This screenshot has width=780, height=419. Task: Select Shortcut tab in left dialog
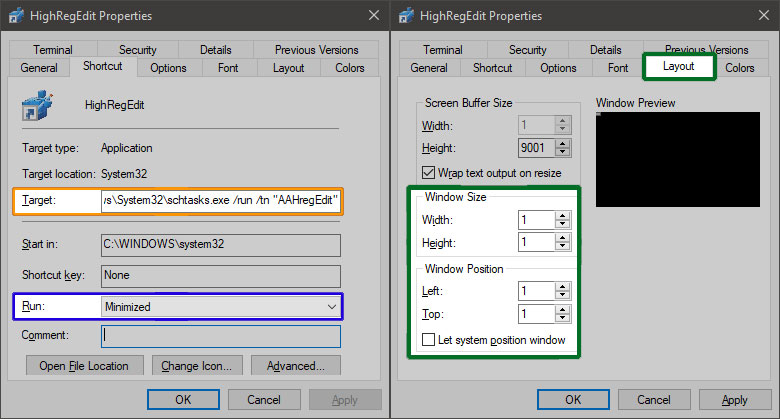tap(103, 66)
